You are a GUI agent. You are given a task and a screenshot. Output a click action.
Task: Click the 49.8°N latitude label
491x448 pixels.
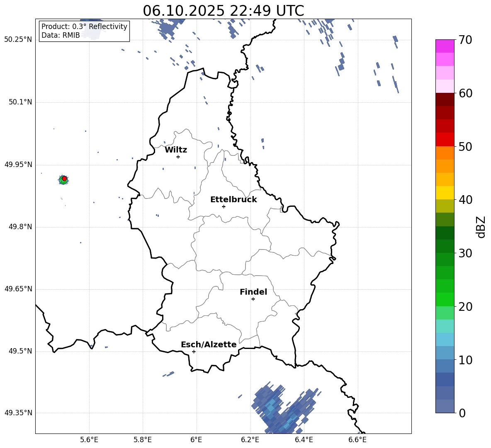[20, 227]
